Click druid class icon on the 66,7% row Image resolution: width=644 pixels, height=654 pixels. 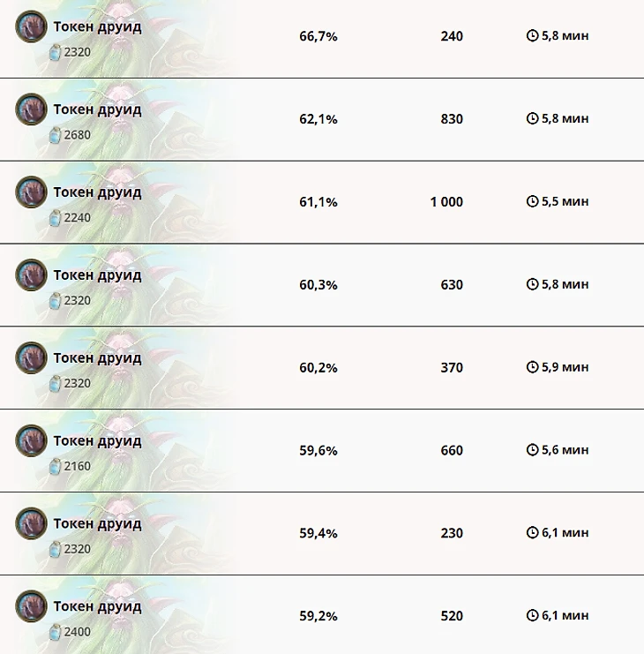[x=31, y=26]
